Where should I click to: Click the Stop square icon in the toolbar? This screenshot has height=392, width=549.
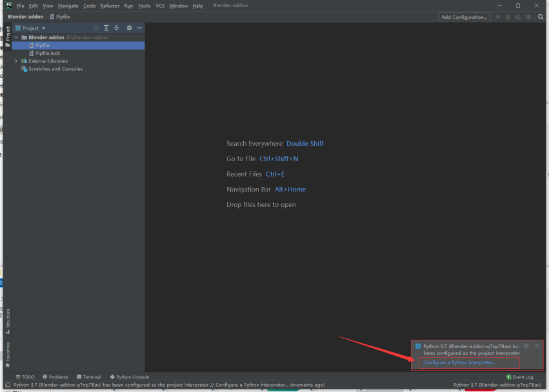coord(528,17)
